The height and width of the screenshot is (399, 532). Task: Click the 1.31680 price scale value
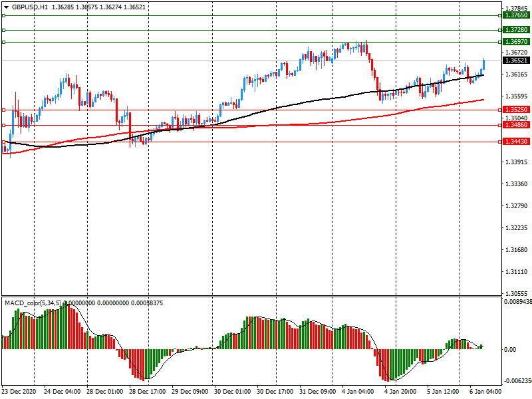pos(517,250)
